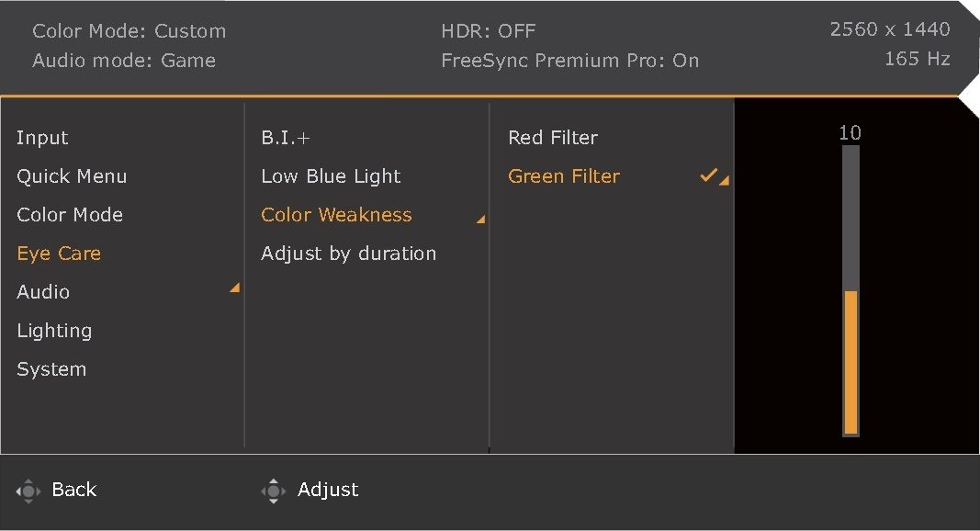The image size is (980, 531).
Task: Click the orange filter level slider bar
Action: (x=850, y=362)
